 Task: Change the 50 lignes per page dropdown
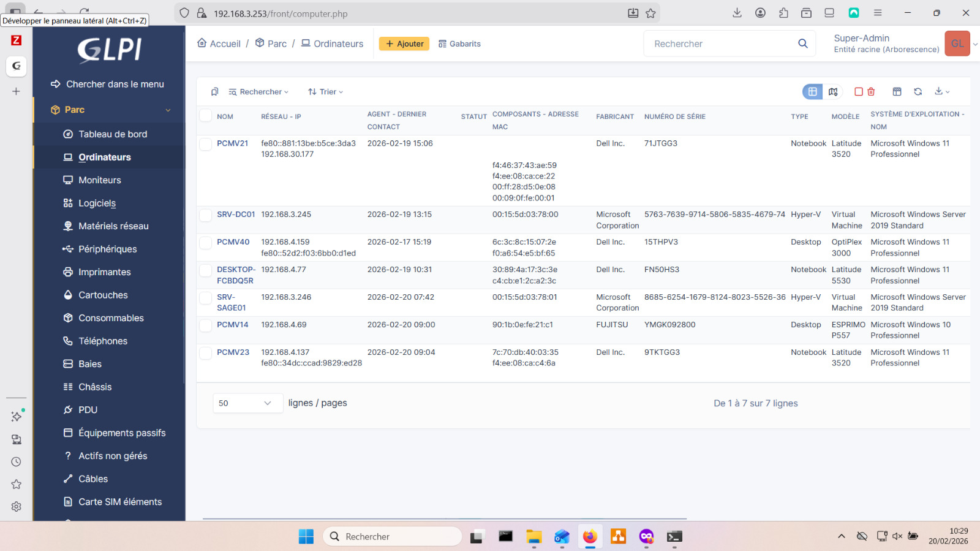247,403
